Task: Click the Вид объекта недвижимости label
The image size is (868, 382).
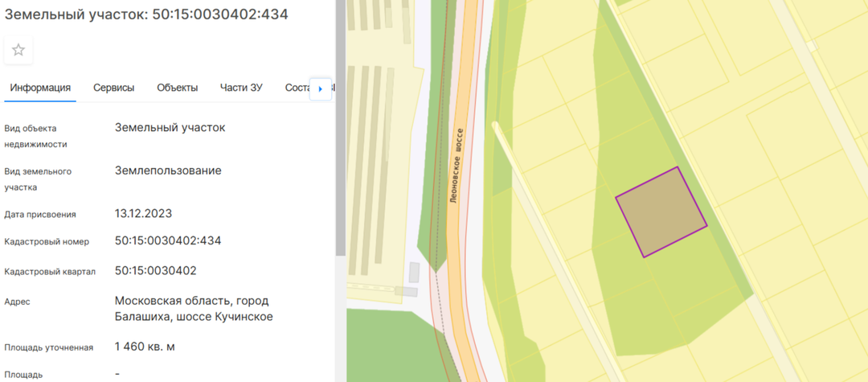Action: [36, 136]
